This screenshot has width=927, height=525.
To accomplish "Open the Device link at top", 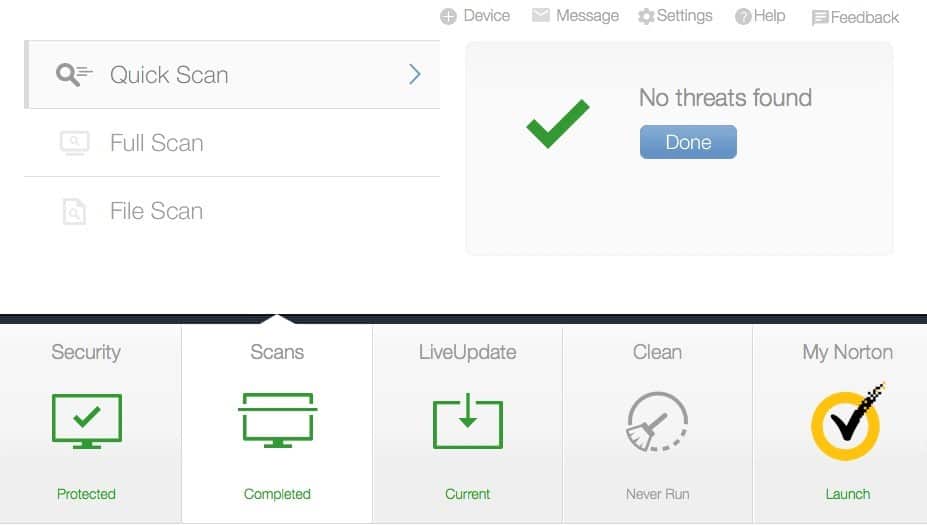I will pos(487,16).
